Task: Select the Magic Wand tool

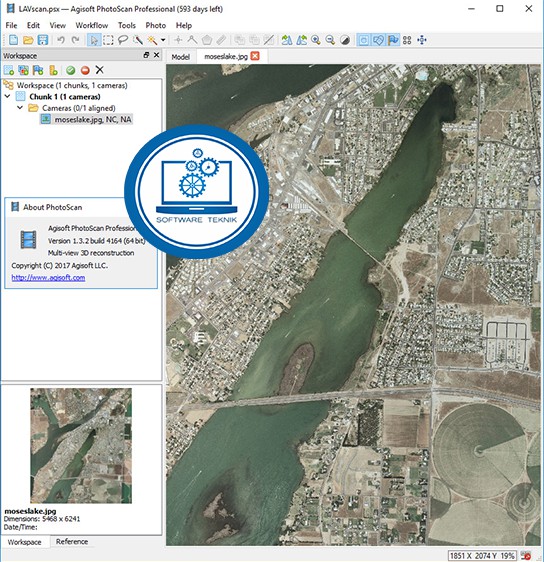Action: coord(152,40)
